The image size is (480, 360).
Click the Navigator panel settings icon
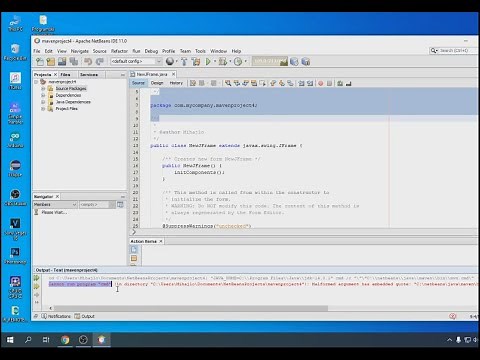(120, 204)
